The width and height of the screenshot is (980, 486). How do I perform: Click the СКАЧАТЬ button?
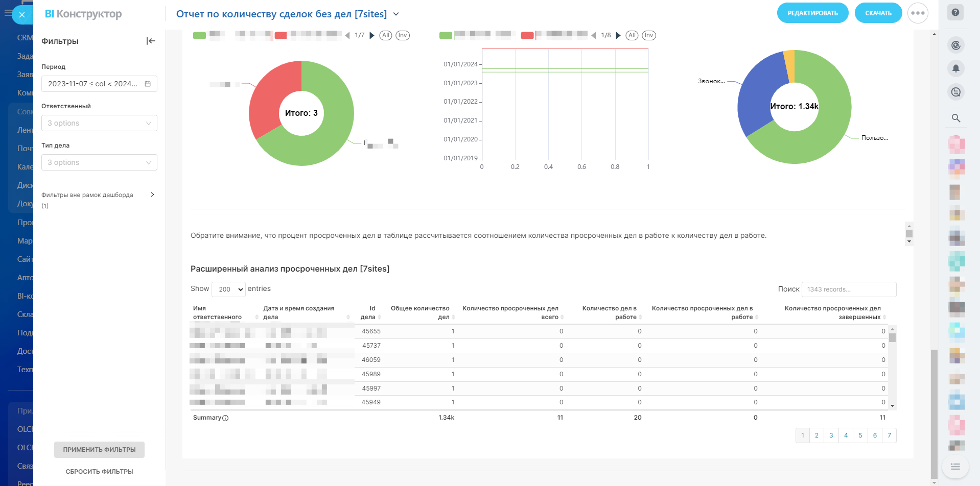click(x=878, y=13)
